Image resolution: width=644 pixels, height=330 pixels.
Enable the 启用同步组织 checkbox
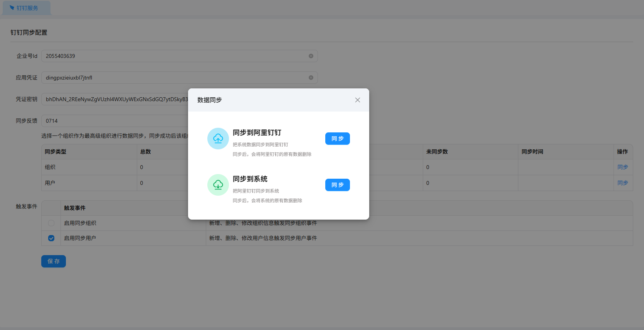click(51, 223)
